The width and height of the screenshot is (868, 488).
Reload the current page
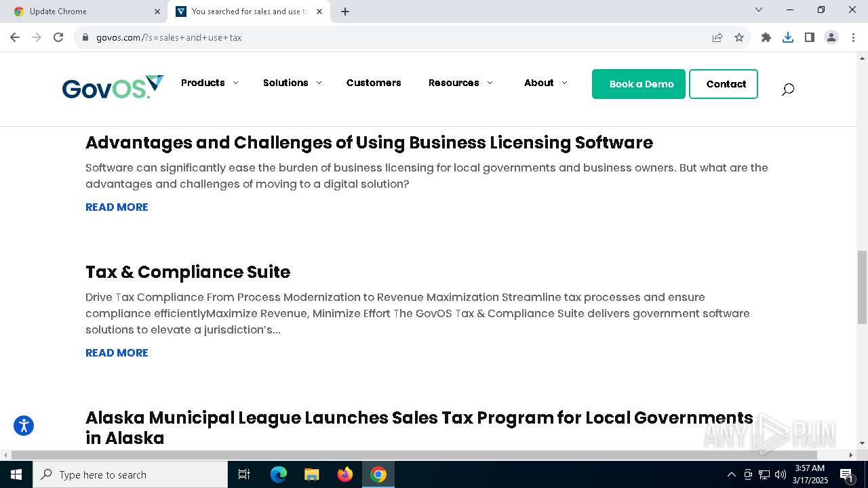pyautogui.click(x=58, y=37)
